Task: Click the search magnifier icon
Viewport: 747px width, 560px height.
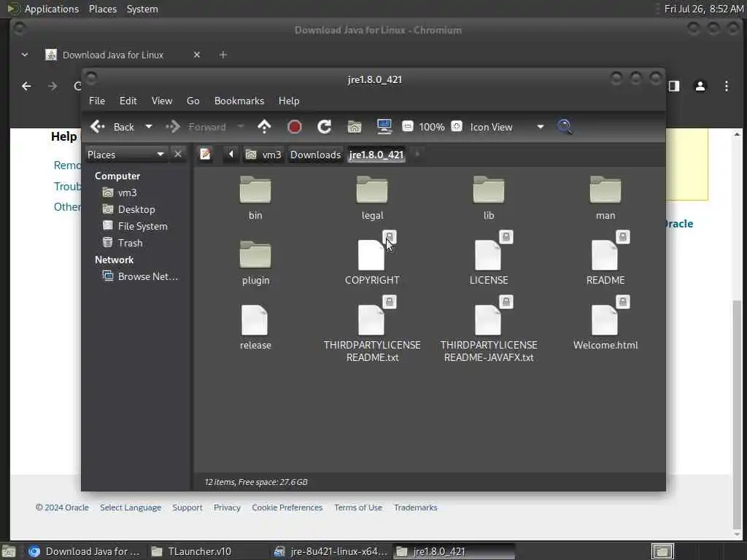Action: point(565,127)
